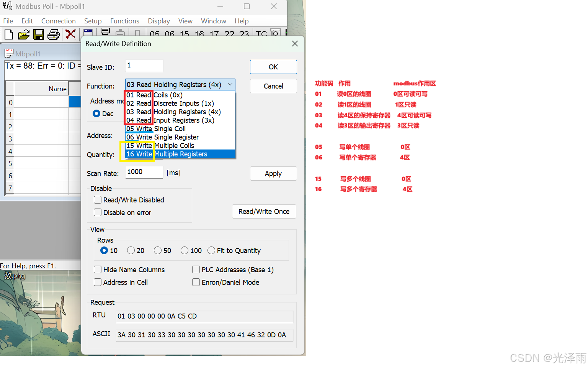Collapse the Function combo box arrow
Image resolution: width=588 pixels, height=368 pixels.
tap(230, 84)
